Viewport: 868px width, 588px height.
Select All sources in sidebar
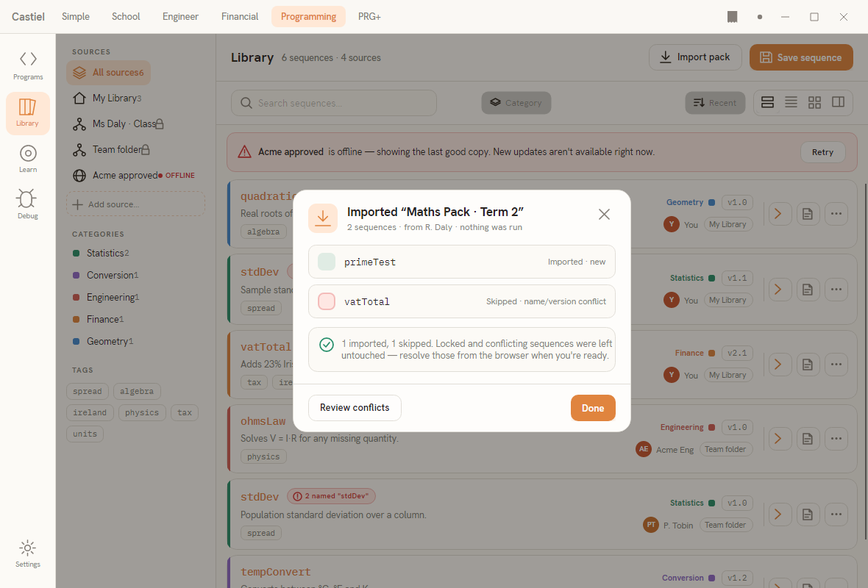[109, 73]
